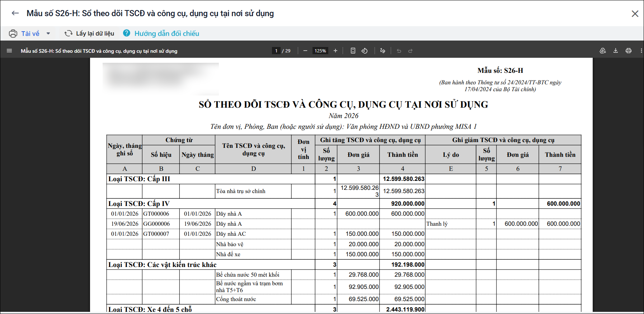
Task: Close the report with the X button
Action: (x=635, y=14)
